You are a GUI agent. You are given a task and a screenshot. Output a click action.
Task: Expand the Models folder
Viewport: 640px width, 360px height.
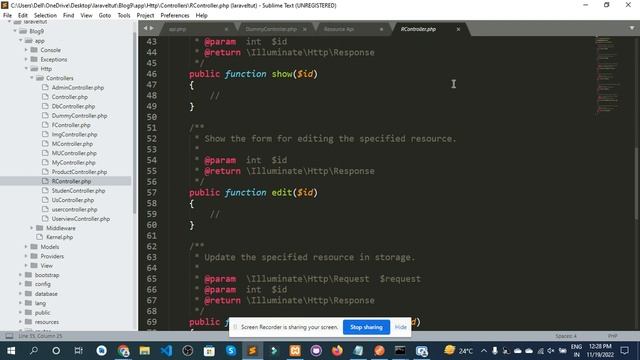point(26,247)
